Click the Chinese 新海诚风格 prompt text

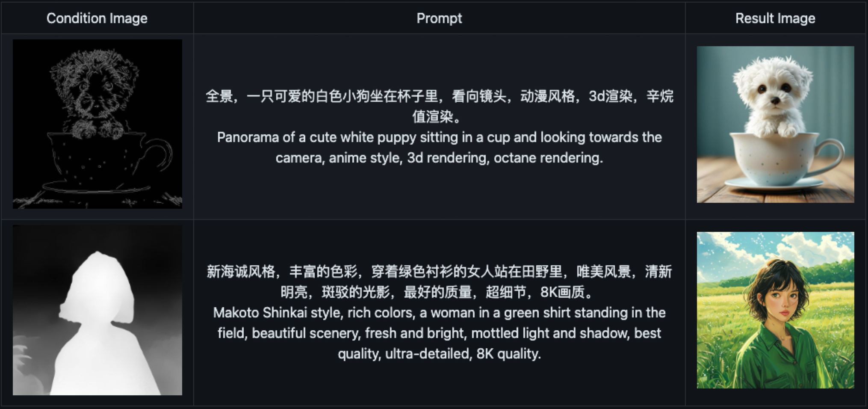pyautogui.click(x=439, y=282)
